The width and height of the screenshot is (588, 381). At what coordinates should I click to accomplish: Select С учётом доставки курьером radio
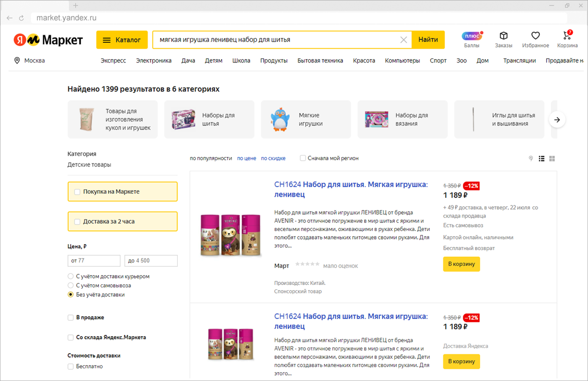click(x=71, y=276)
